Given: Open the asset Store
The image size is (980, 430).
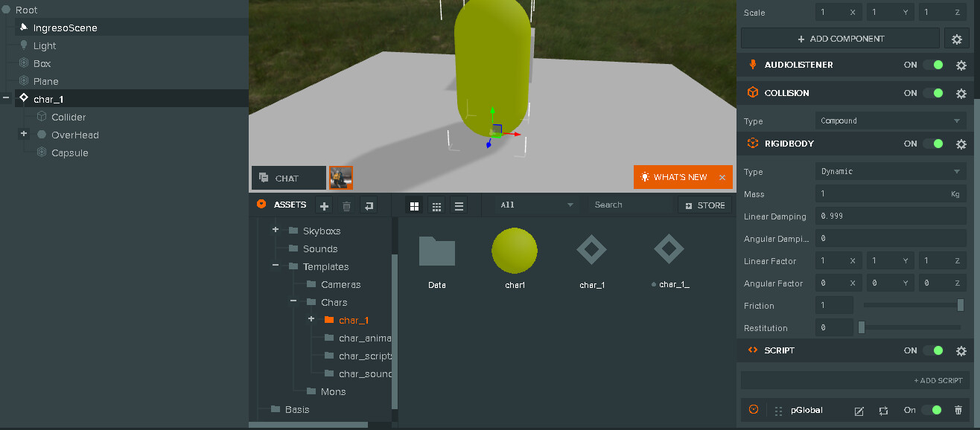Looking at the screenshot, I should click(x=704, y=205).
